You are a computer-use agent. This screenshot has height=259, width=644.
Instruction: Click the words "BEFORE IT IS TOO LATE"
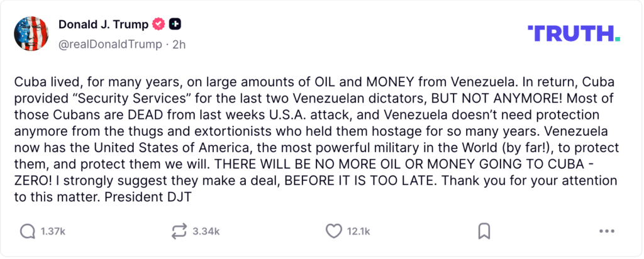coord(376,179)
